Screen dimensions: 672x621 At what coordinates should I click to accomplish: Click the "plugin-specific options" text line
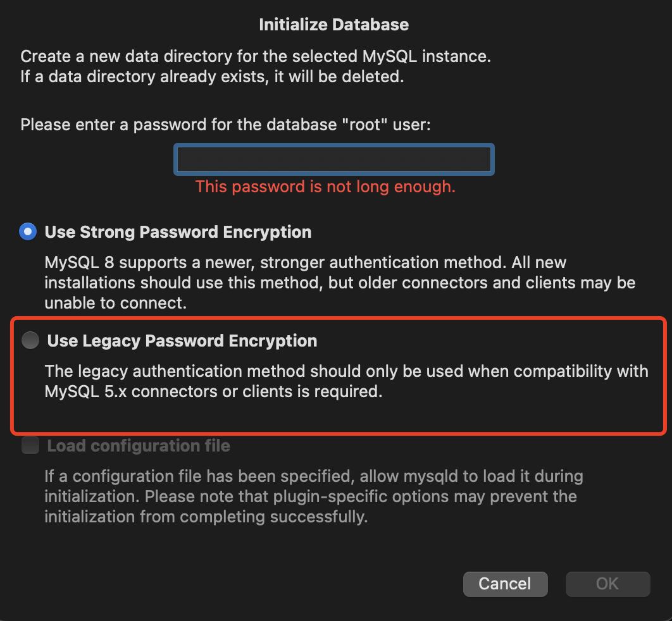point(310,496)
